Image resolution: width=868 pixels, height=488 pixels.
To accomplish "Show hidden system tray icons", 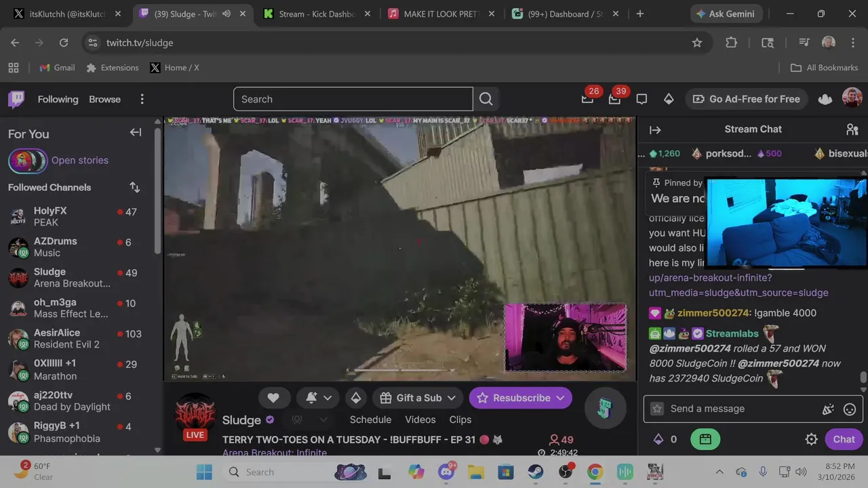I will (719, 472).
